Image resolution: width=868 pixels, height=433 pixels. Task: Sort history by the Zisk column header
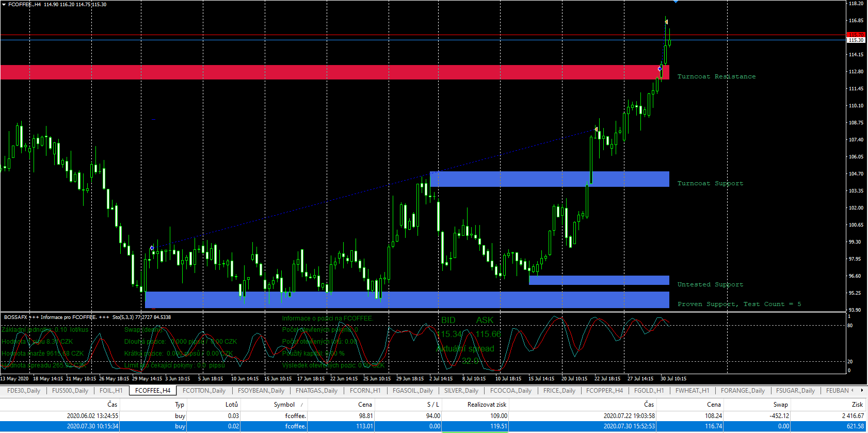coord(857,405)
